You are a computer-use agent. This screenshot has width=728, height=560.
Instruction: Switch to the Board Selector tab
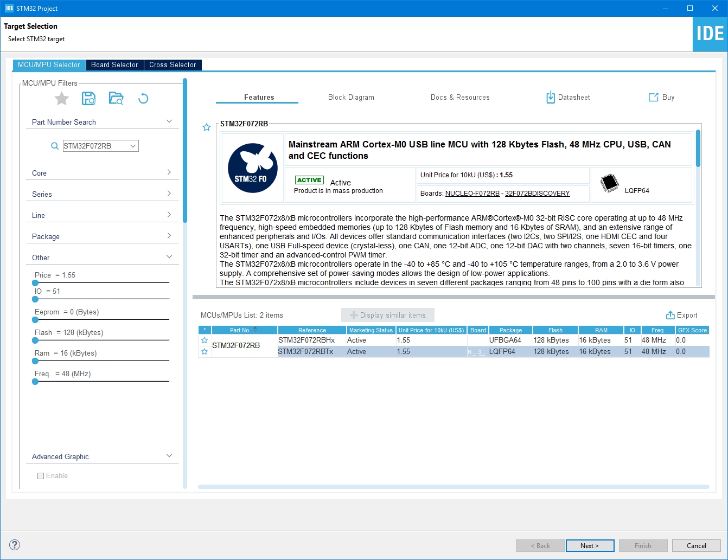pyautogui.click(x=114, y=65)
